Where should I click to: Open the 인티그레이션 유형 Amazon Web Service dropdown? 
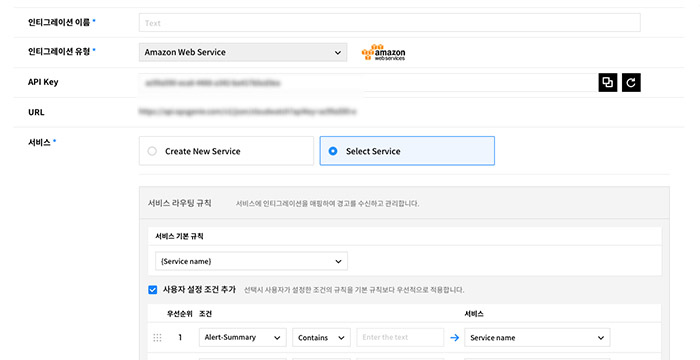coord(243,52)
